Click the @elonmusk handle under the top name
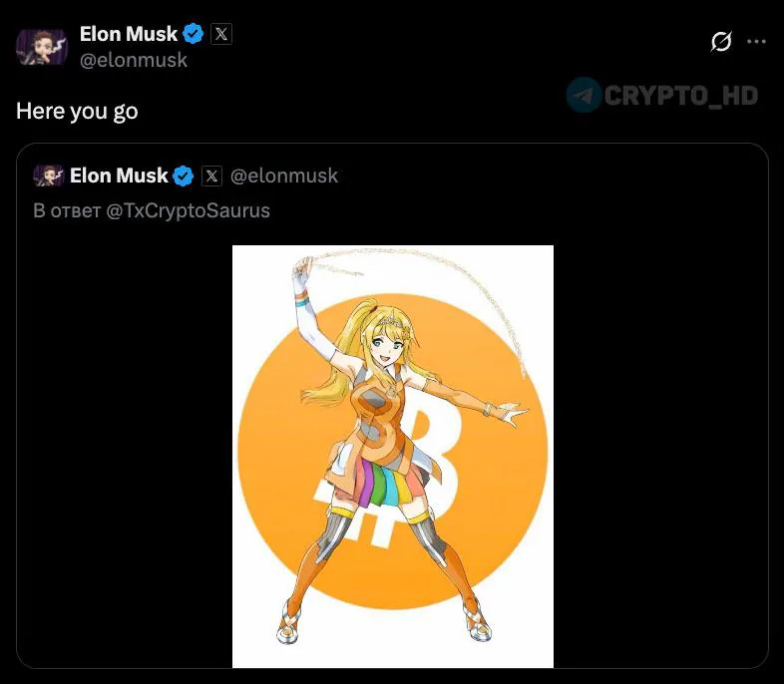The width and height of the screenshot is (784, 684). coord(133,60)
